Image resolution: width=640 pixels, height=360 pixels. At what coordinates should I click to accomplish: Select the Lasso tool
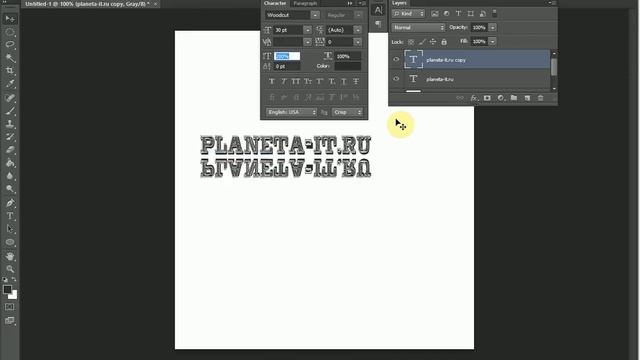(x=10, y=44)
